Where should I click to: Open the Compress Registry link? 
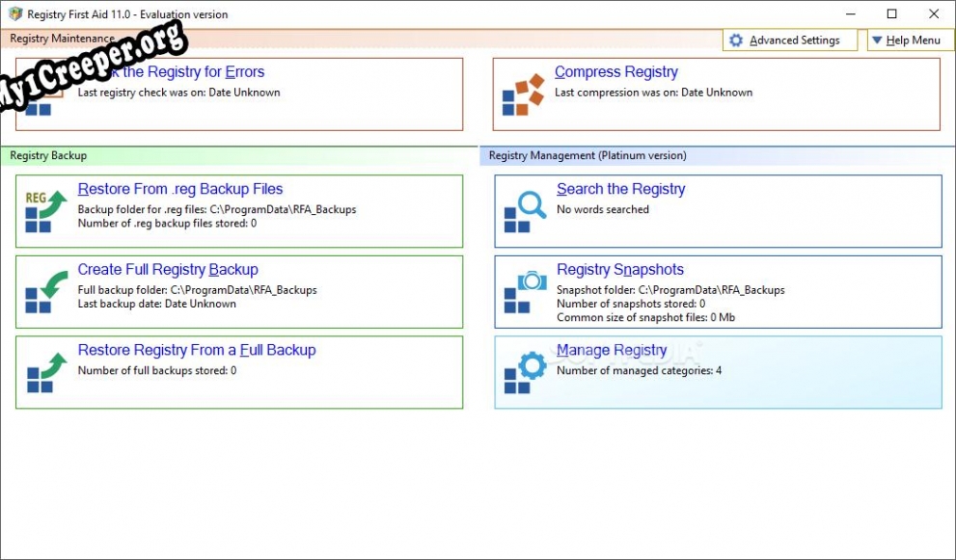click(615, 72)
